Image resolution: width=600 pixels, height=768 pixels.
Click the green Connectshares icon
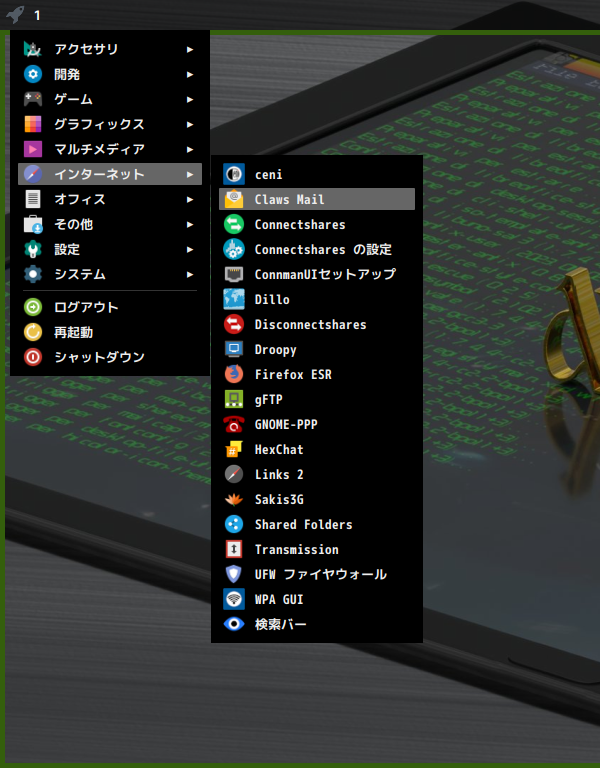[x=234, y=224]
